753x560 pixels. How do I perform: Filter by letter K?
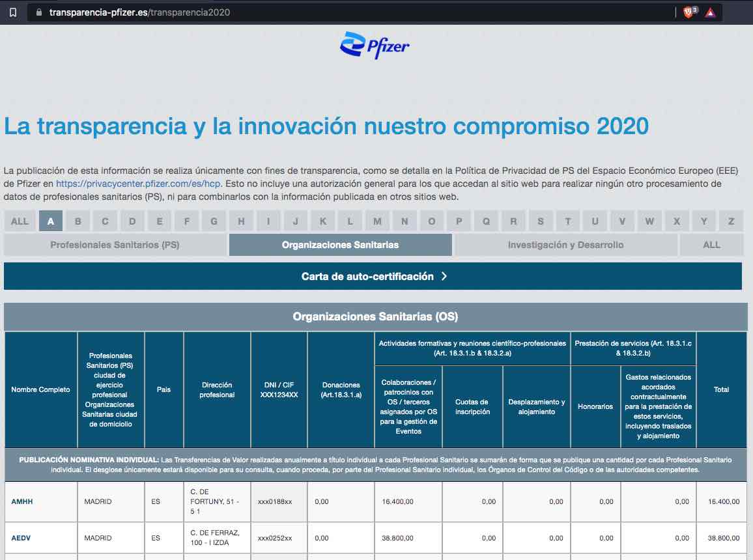tap(322, 221)
